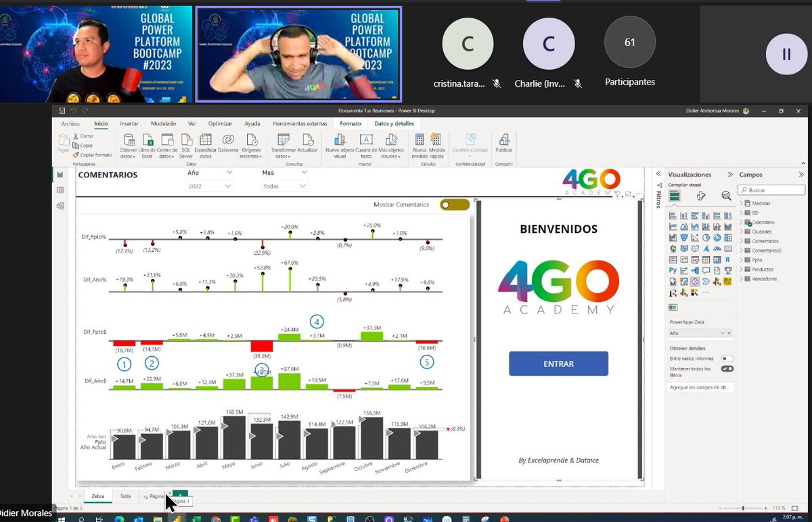Open Archivo menu
Screen dimensions: 812x522
point(70,124)
